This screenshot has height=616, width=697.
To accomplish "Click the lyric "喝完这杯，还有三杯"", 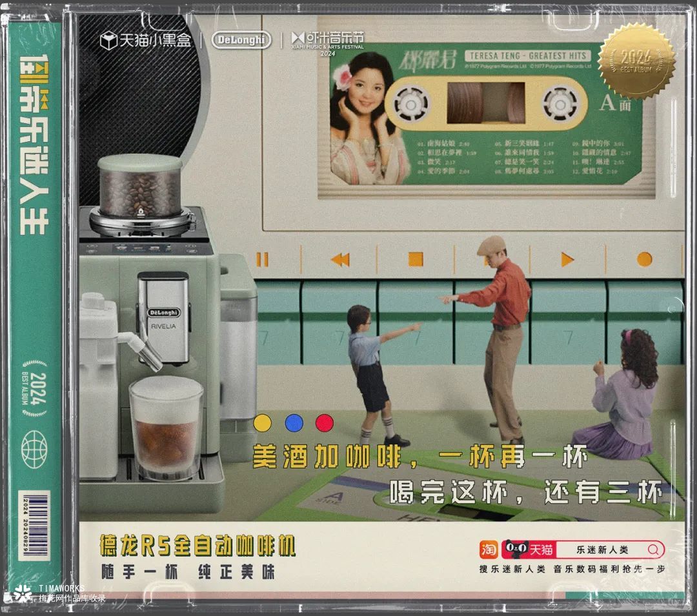I will (x=526, y=492).
